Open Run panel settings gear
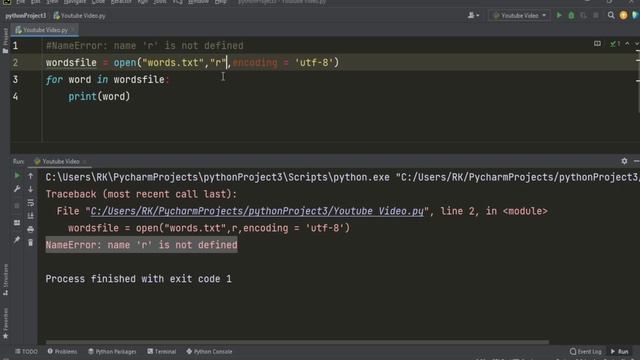Viewport: 640px width, 360px height. click(624, 161)
